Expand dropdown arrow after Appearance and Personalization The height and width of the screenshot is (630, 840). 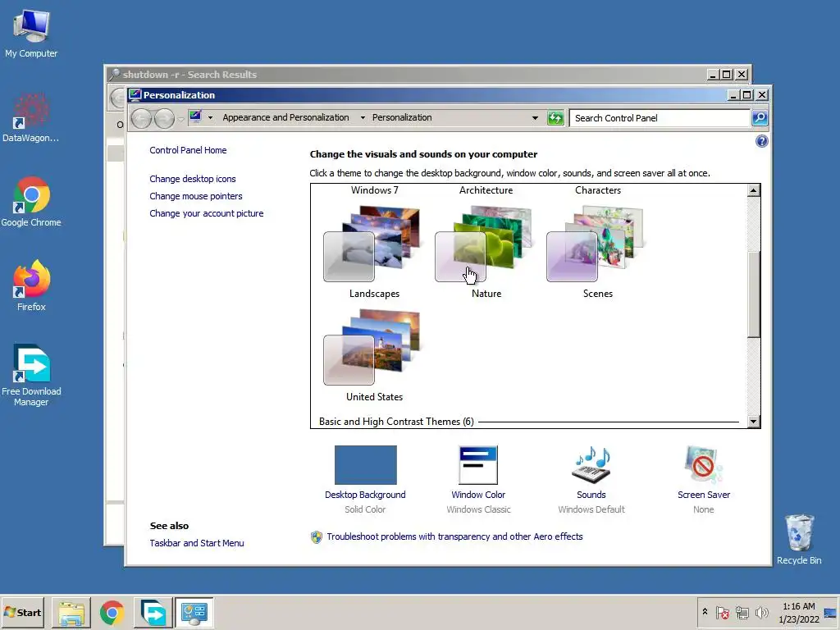363,118
